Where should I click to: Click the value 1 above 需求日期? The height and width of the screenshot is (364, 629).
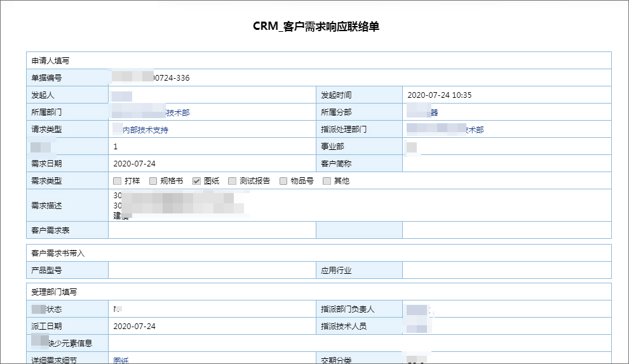[x=116, y=147]
